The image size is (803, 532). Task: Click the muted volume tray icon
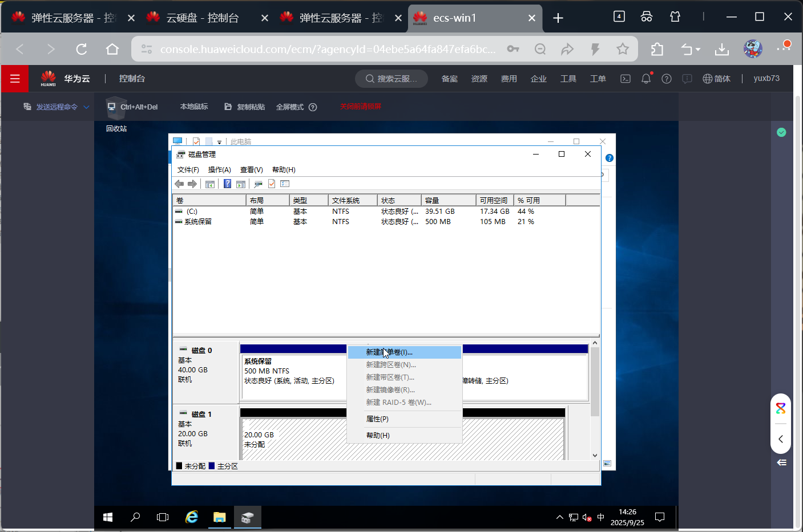[x=587, y=517]
